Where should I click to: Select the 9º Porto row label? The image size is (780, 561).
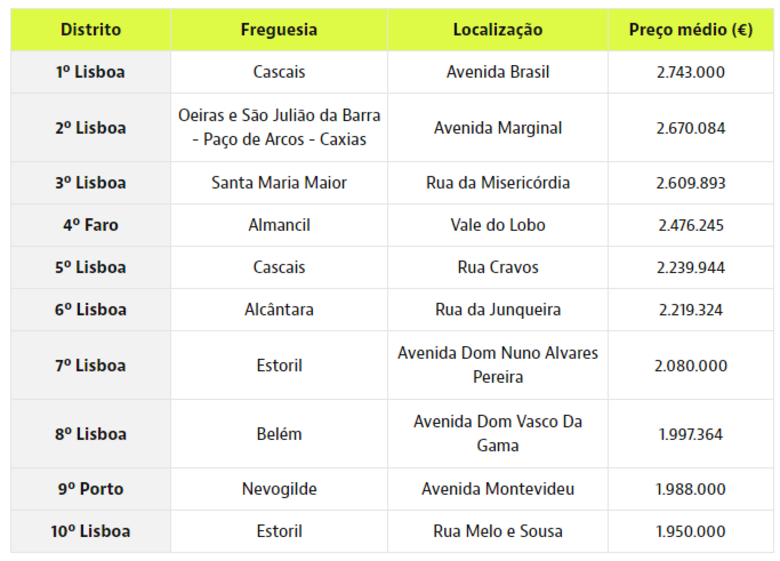click(x=91, y=489)
